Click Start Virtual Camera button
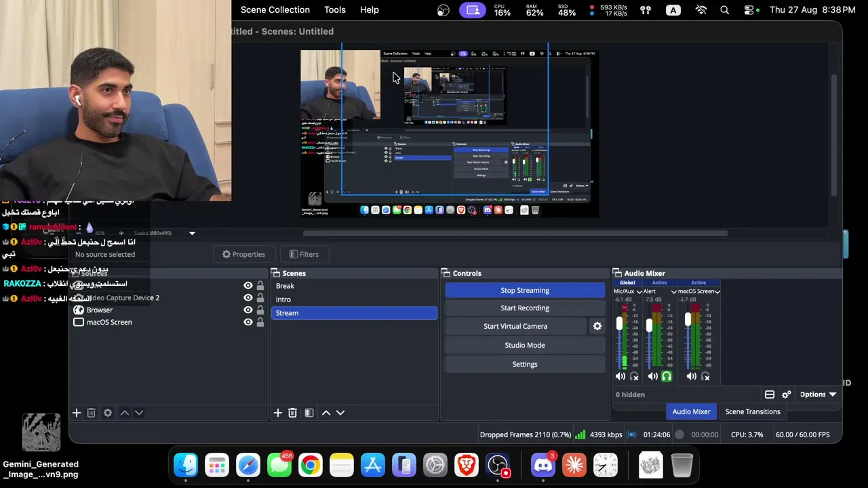 coord(515,326)
